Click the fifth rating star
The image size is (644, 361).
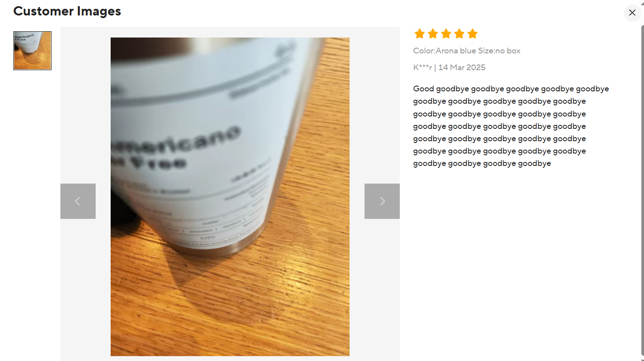pyautogui.click(x=473, y=34)
